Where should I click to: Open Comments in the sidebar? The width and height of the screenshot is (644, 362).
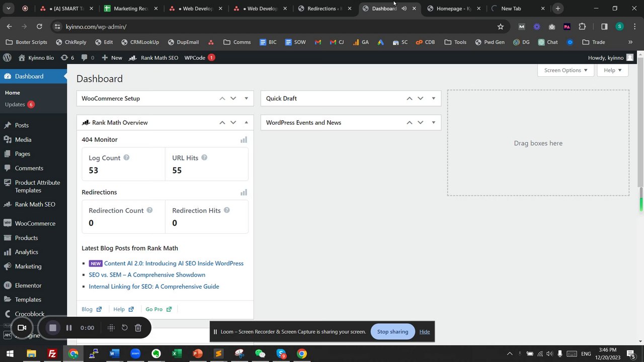click(29, 168)
